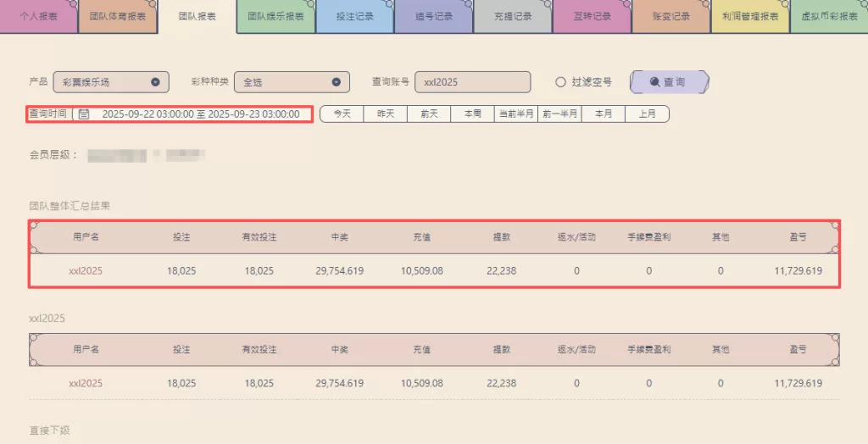Screen dimensions: 868x444
Task: Select the 投注记录 tab
Action: pyautogui.click(x=354, y=16)
